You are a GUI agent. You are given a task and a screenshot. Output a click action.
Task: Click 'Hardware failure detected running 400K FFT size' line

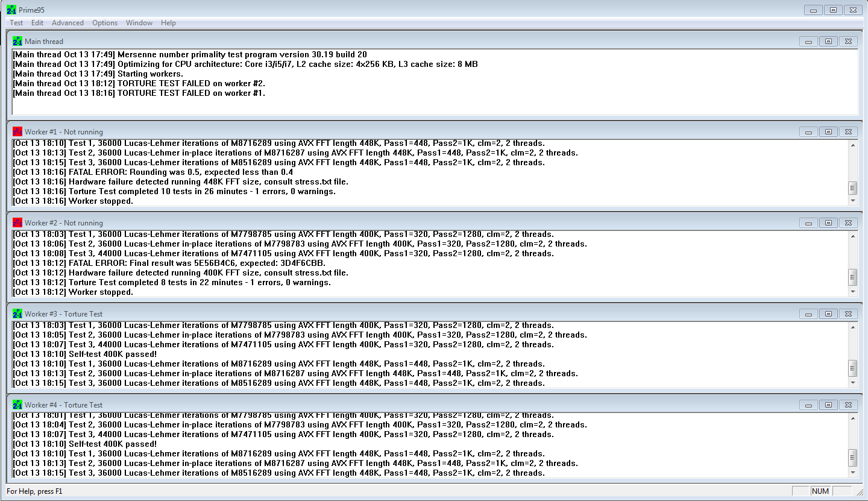(x=181, y=273)
